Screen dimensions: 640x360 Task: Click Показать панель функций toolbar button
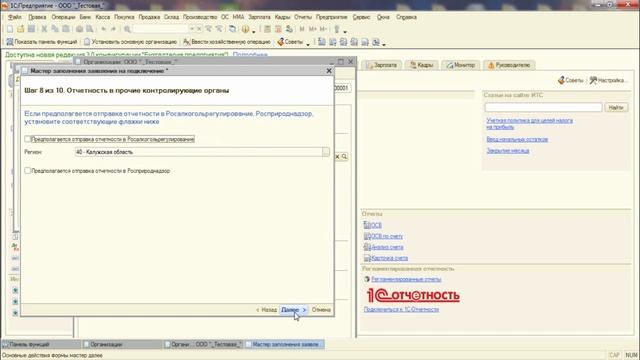click(x=42, y=42)
